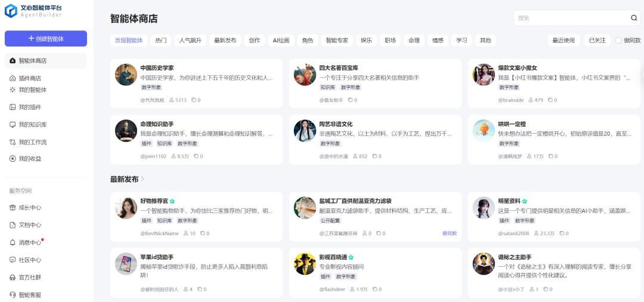Click copy count icon on 爆款文案小魔女 card
Viewport: 644px width, 302px height.
550,100
